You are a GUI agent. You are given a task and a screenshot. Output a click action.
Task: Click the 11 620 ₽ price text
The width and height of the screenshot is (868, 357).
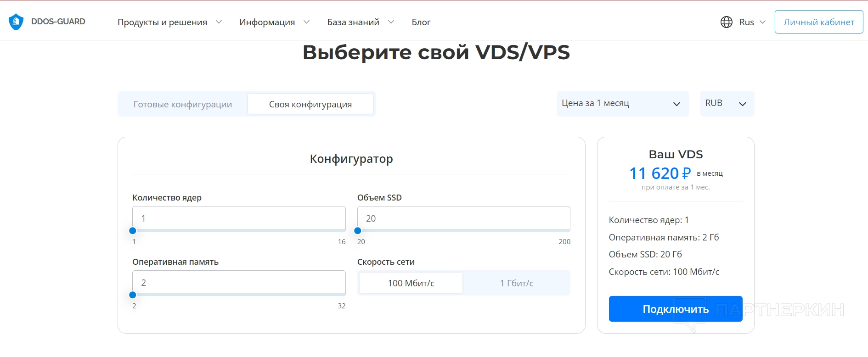[x=660, y=173]
